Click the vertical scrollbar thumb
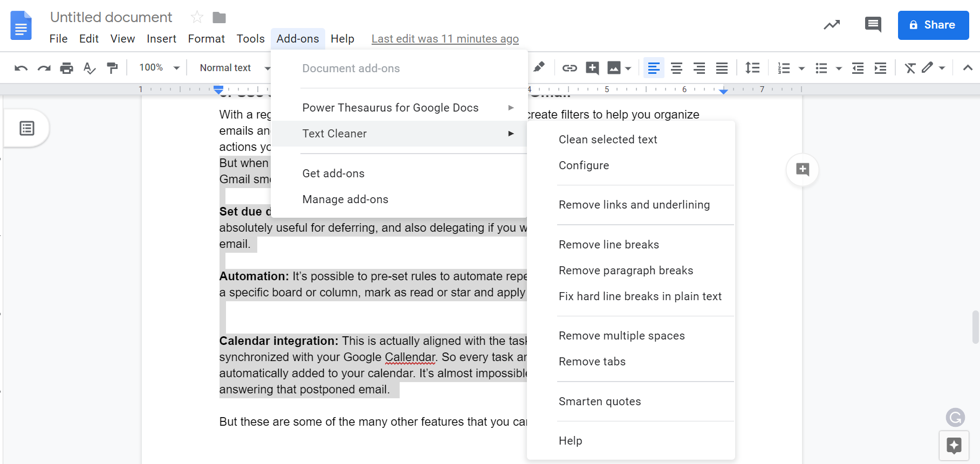980x464 pixels. 975,327
